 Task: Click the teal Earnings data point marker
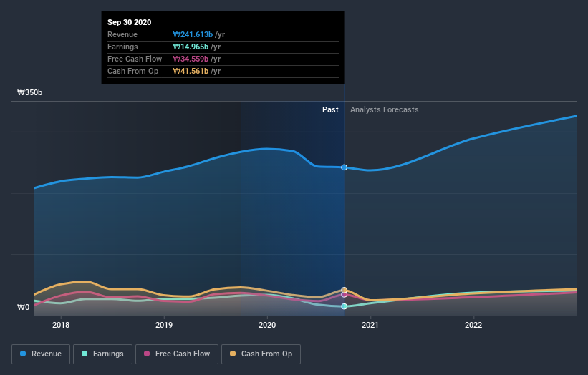click(344, 306)
